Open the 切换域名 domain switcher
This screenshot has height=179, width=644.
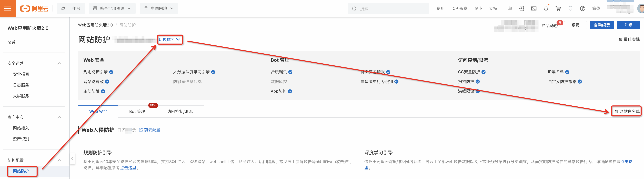(x=169, y=39)
